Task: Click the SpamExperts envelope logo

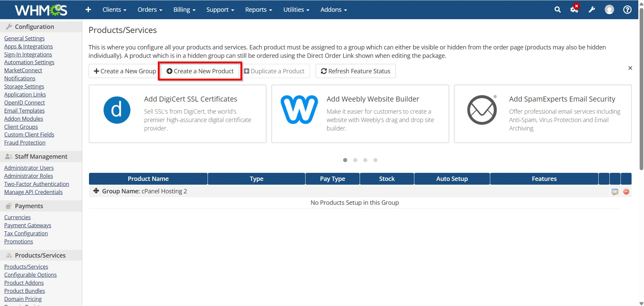Action: coord(482,110)
